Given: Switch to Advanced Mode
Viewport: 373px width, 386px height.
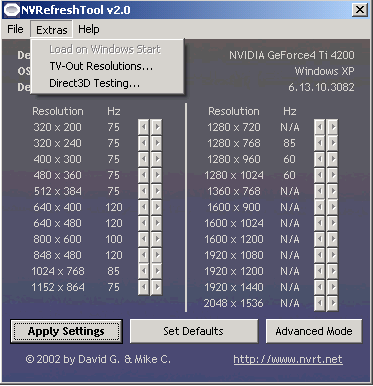Looking at the screenshot, I should point(314,331).
